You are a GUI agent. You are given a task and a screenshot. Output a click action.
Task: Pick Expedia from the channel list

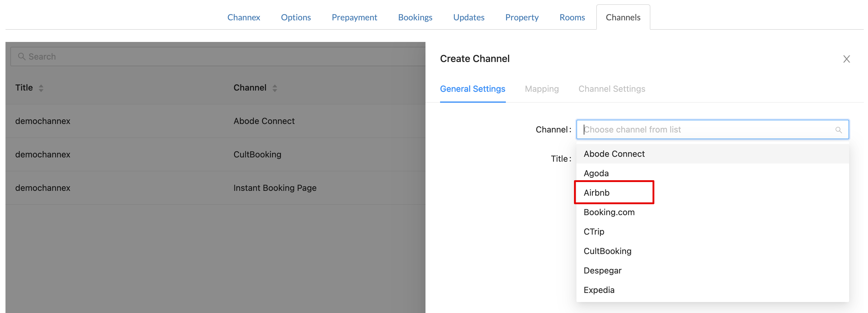click(x=712, y=290)
